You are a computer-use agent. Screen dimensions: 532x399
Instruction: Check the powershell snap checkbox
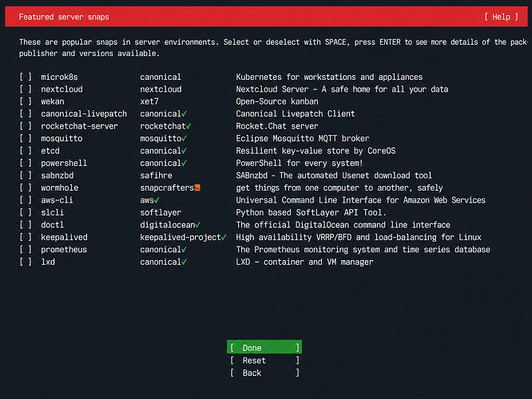point(26,163)
